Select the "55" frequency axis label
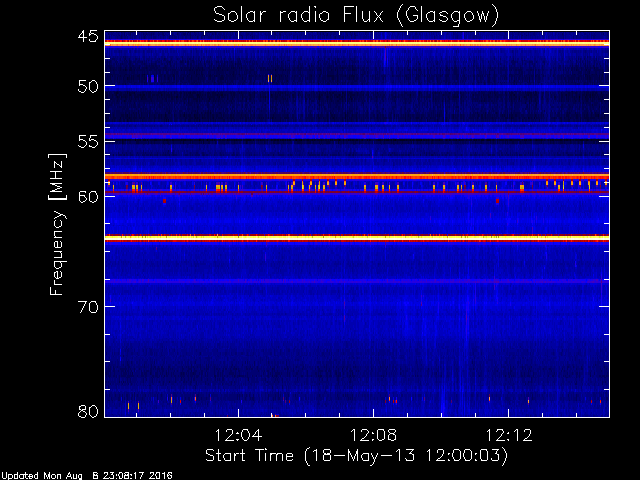 click(88, 142)
